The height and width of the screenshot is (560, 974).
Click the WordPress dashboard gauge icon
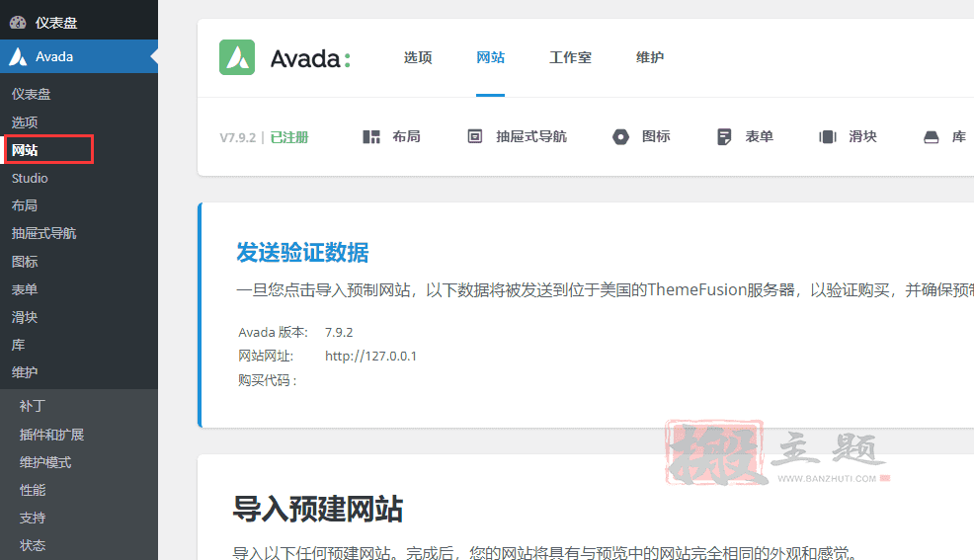coord(18,23)
